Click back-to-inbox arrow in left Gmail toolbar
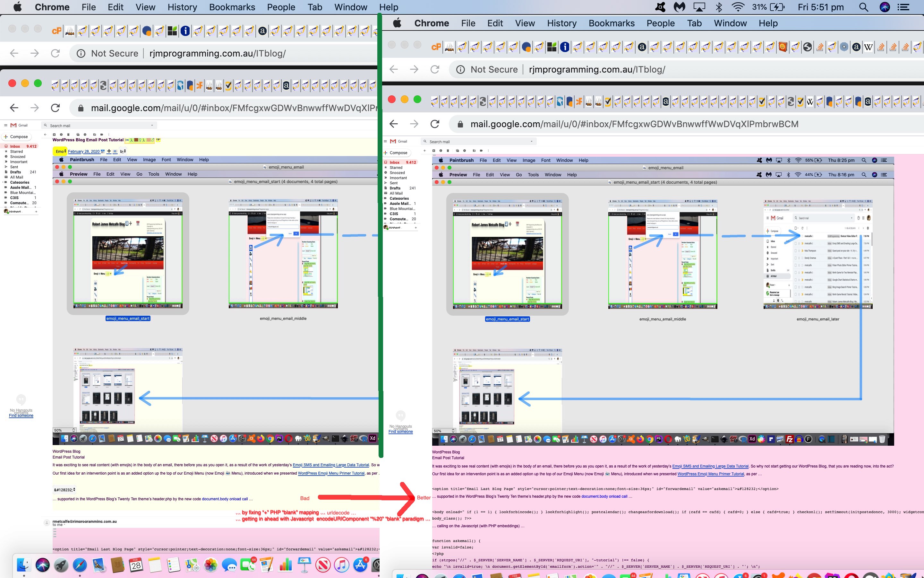 [x=45, y=135]
